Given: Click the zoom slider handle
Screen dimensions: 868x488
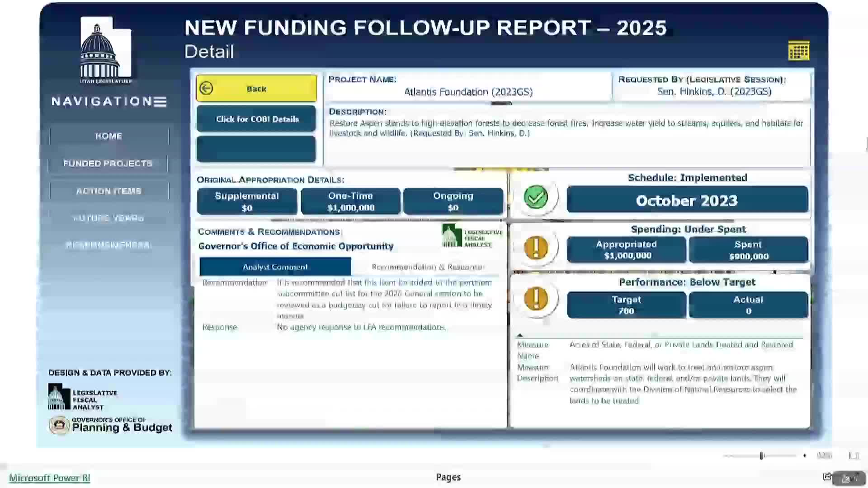Looking at the screenshot, I should [x=761, y=455].
